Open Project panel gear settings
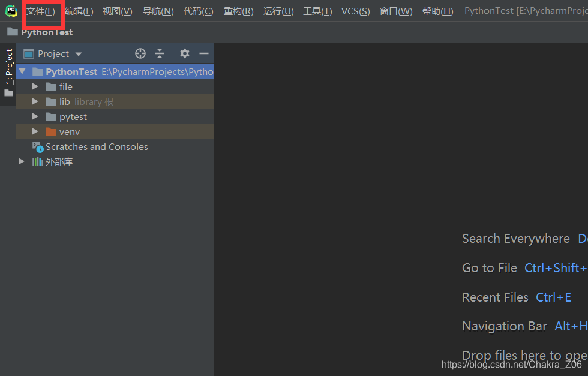588x376 pixels. coord(185,53)
